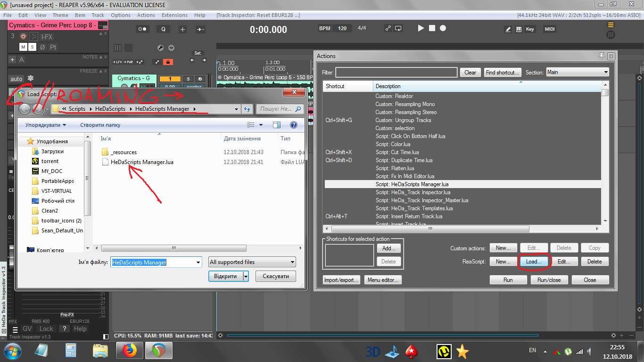Click the Відкрити button dropdown arrow

point(246,276)
